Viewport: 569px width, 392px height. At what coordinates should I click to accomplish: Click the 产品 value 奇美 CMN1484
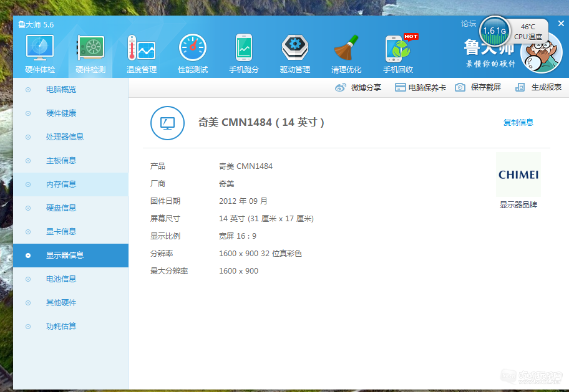246,166
